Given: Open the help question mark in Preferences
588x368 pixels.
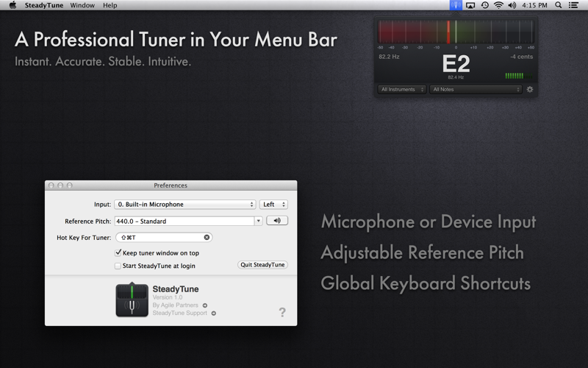Looking at the screenshot, I should [282, 311].
